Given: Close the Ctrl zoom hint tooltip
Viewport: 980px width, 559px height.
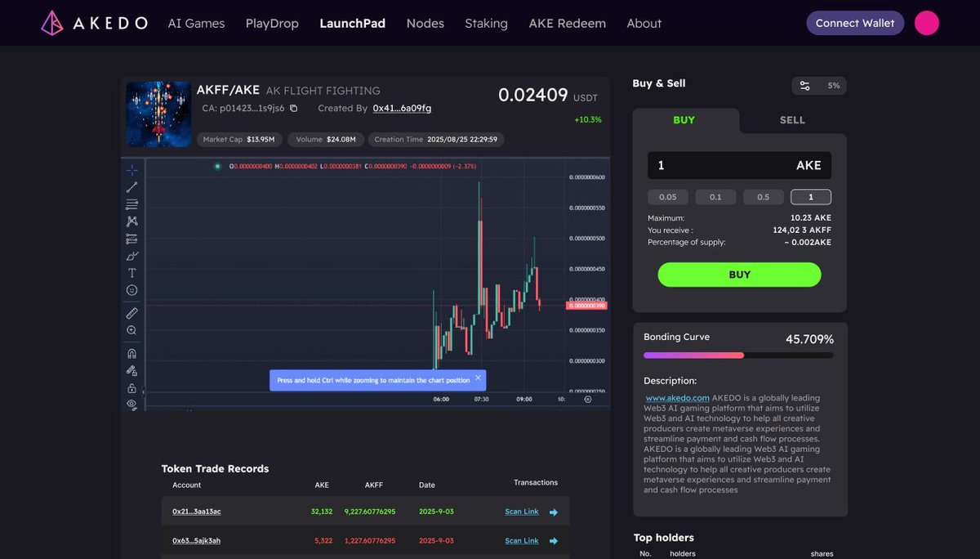Looking at the screenshot, I should pos(479,379).
